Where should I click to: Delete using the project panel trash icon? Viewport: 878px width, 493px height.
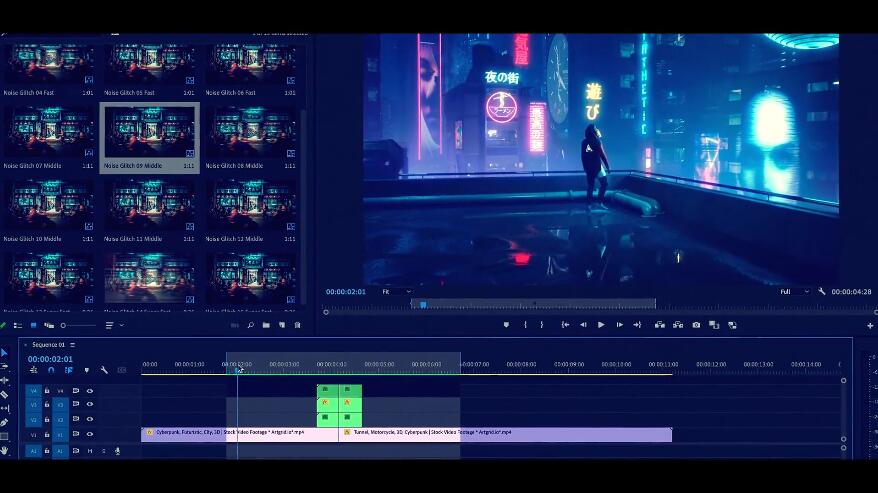(297, 325)
